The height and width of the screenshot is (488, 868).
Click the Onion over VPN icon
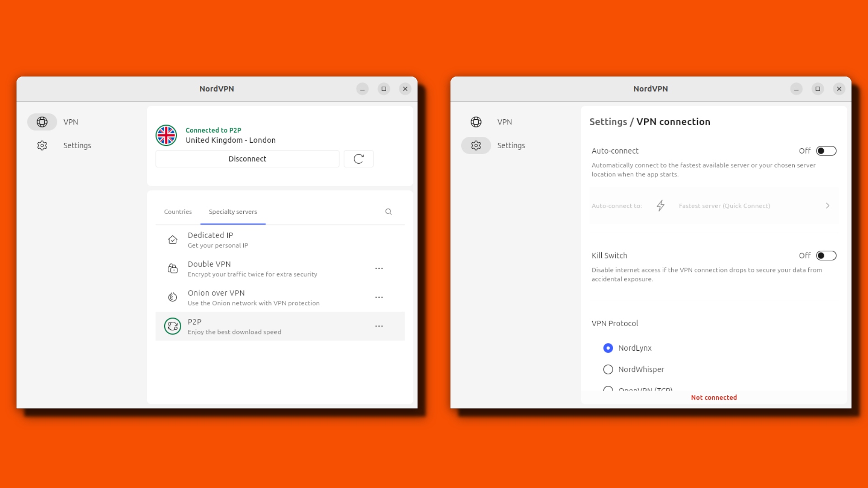tap(173, 297)
